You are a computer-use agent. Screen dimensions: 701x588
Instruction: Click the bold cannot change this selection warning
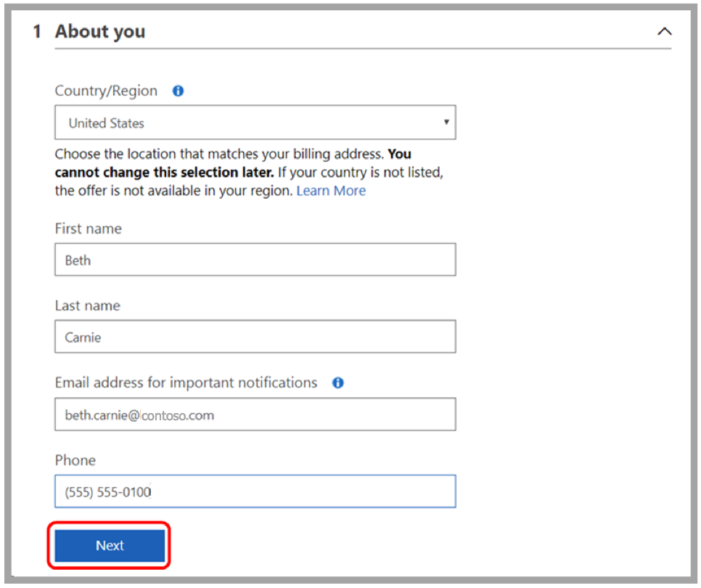tap(164, 173)
